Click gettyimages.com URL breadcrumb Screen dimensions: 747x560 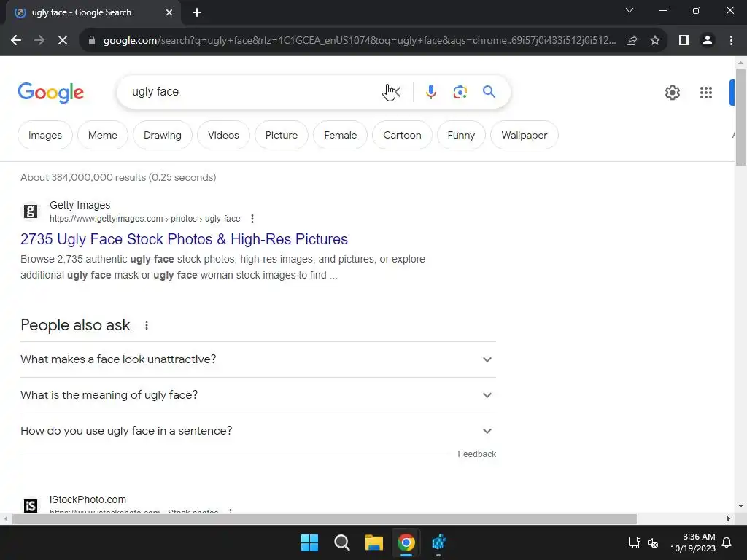145,219
